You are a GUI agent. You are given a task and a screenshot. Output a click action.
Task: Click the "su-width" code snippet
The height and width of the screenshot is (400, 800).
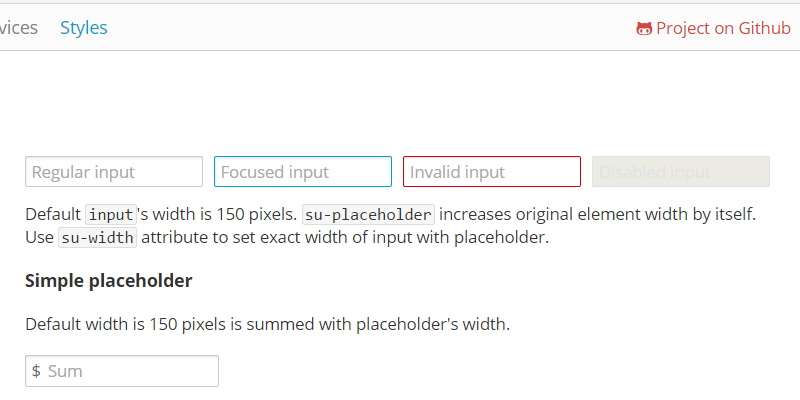[x=97, y=239]
